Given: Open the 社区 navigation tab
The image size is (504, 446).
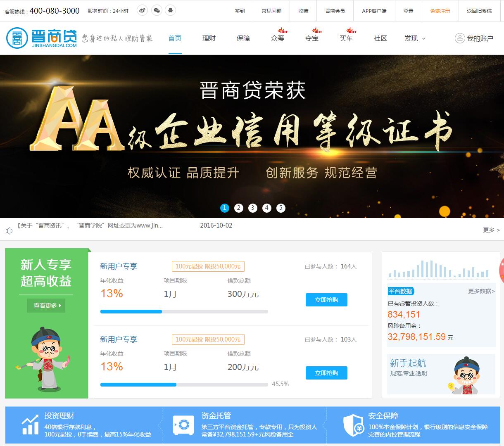Looking at the screenshot, I should pos(380,38).
